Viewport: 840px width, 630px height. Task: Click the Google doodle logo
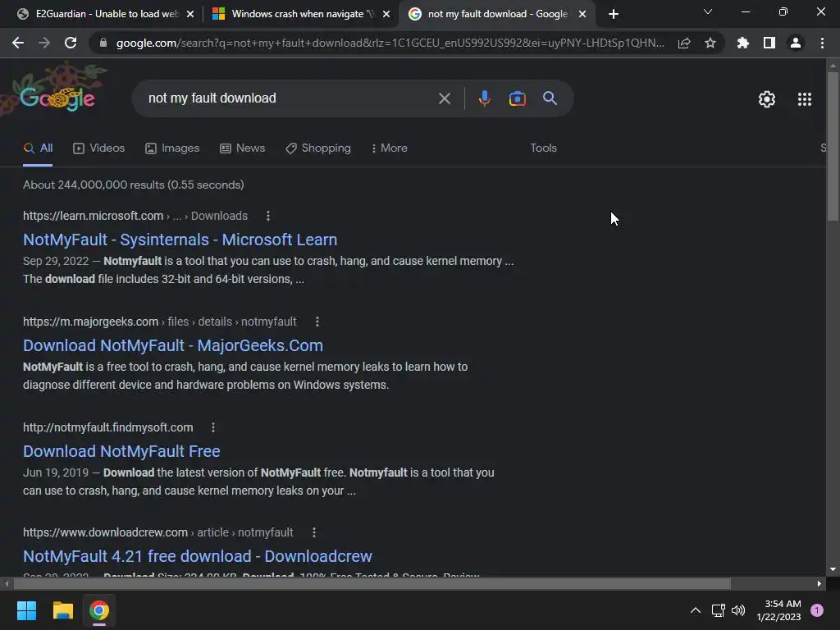[58, 98]
